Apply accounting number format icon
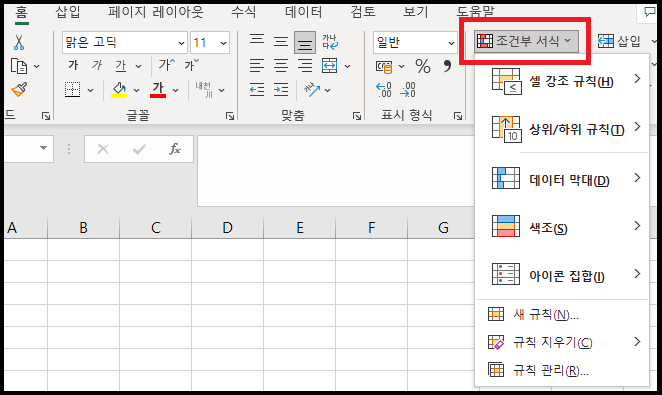662x395 pixels. tap(384, 67)
